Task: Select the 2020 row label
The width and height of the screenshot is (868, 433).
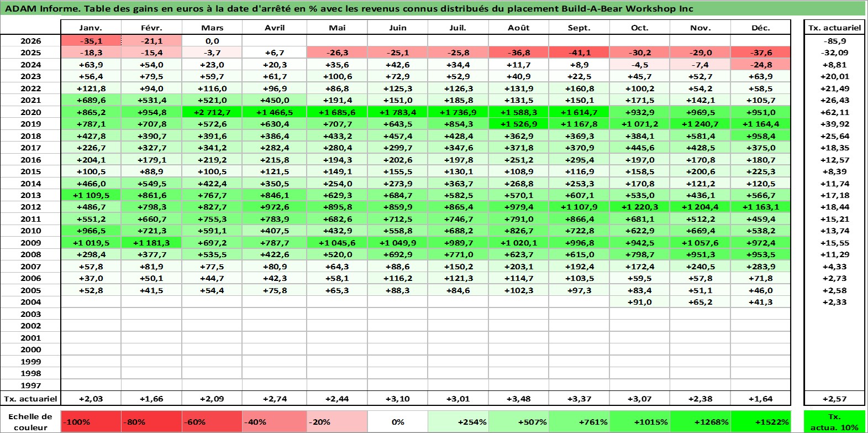Action: coord(30,112)
